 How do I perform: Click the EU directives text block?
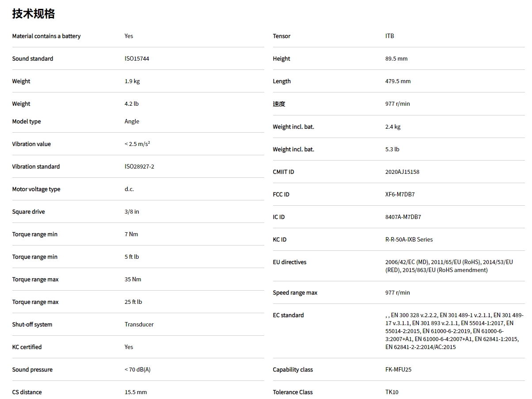[448, 266]
